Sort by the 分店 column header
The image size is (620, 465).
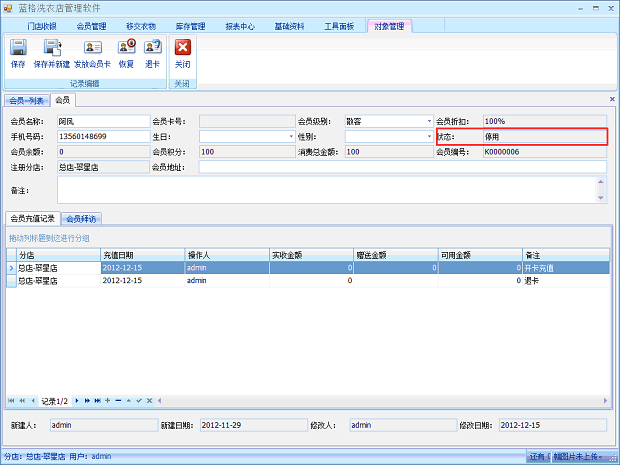pyautogui.click(x=59, y=255)
